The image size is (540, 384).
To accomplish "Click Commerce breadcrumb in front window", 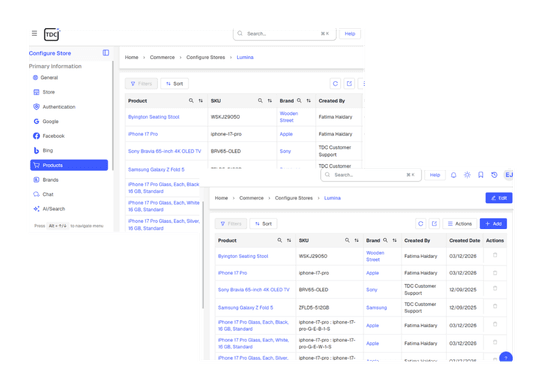I will [251, 198].
